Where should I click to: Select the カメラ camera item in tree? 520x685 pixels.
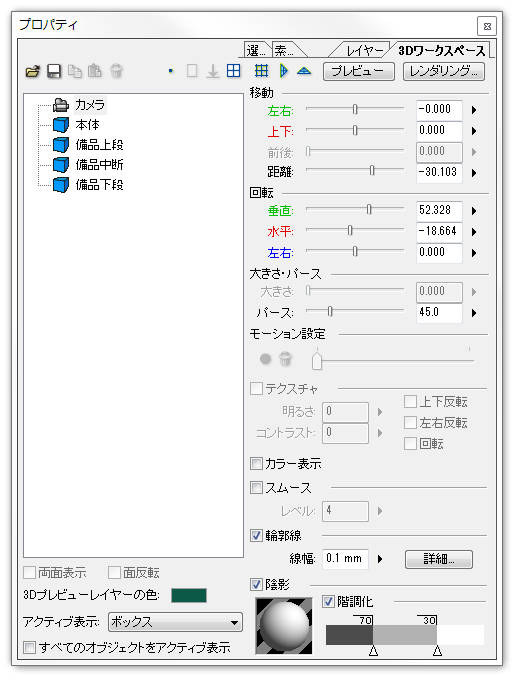79,105
